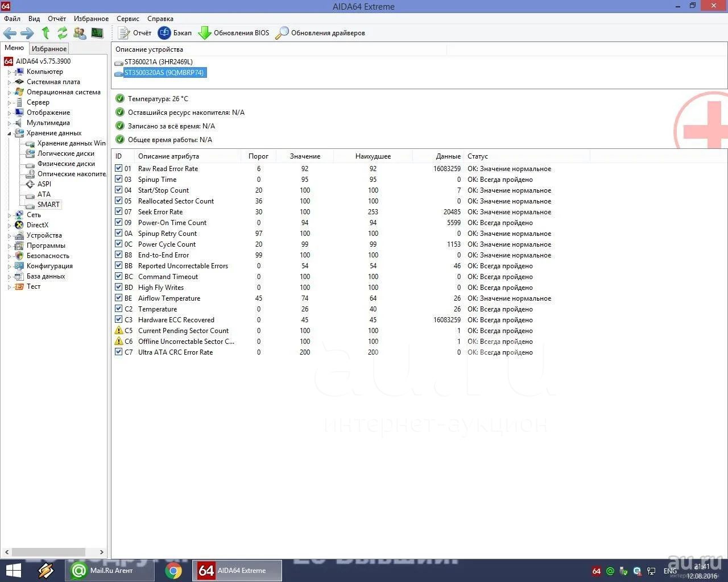Click warning icon for Offline Uncorrectable Sector
Viewport: 728px width, 582px height.
[x=118, y=341]
